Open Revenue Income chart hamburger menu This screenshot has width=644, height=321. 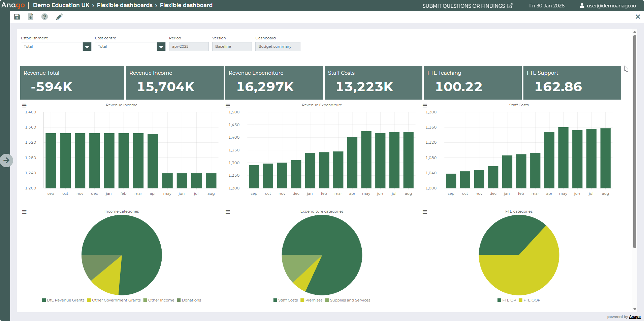point(24,106)
